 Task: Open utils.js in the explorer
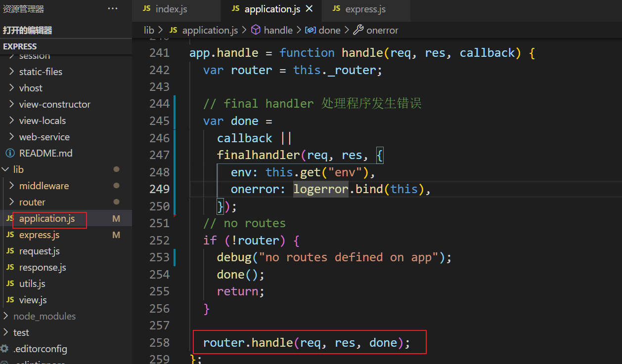coord(32,283)
